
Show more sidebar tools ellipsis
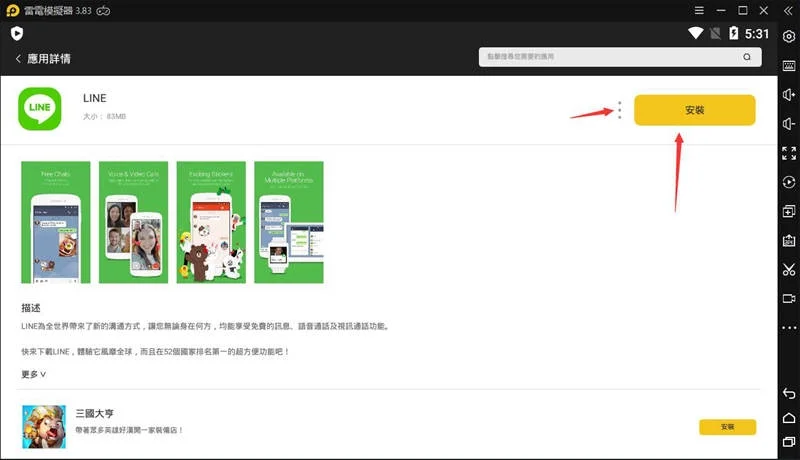[x=789, y=327]
